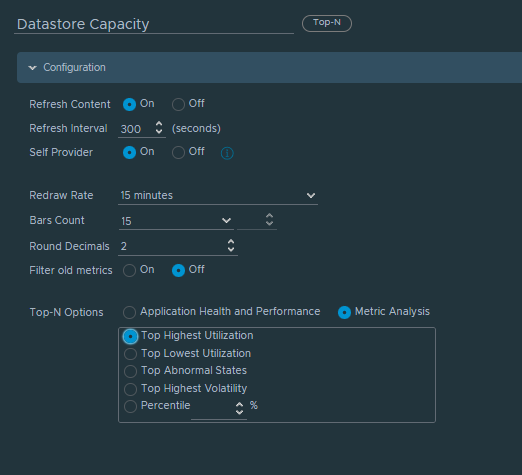The image size is (522, 475).
Task: Click the Datastore Capacity title field
Action: click(x=154, y=24)
